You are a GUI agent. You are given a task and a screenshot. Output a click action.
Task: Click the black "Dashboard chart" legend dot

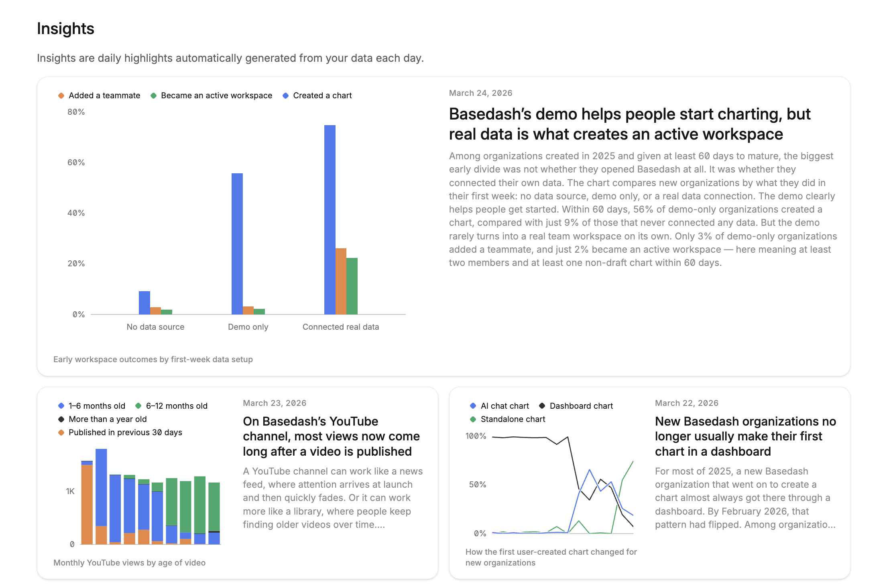pyautogui.click(x=543, y=406)
